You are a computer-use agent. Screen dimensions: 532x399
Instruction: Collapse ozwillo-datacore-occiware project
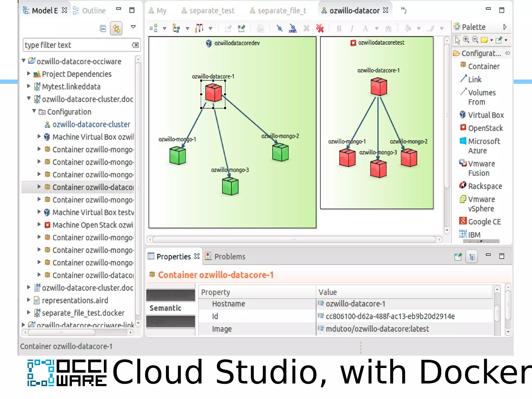tap(24, 61)
